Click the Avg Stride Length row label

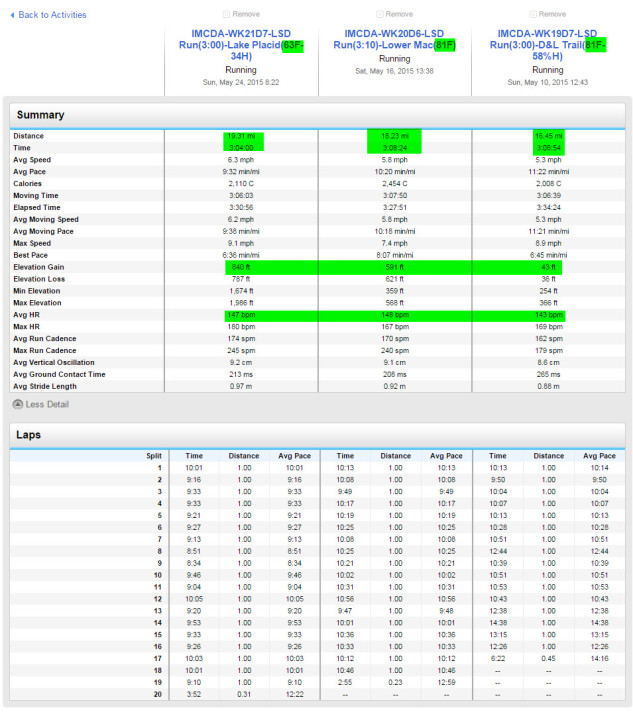coord(44,387)
